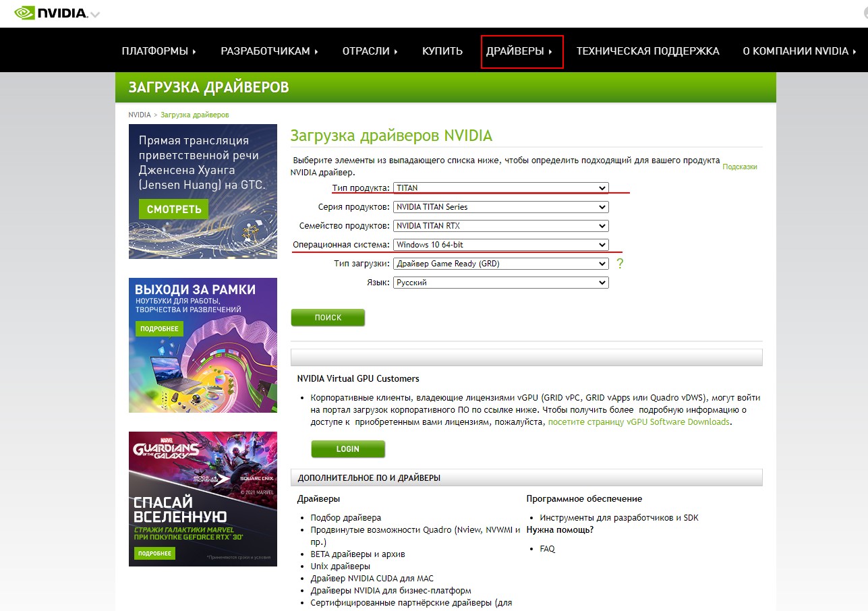868x611 pixels.
Task: Click the СМОТРЕТЬ button on GTC banner
Action: point(174,209)
